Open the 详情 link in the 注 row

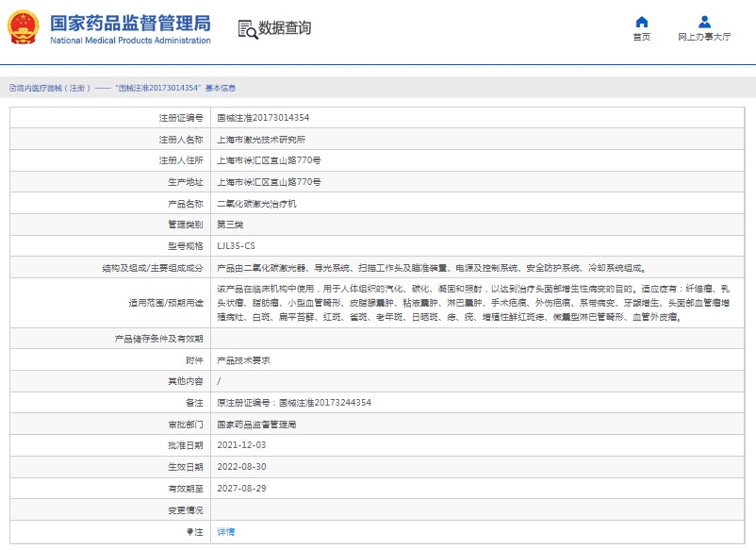point(225,532)
